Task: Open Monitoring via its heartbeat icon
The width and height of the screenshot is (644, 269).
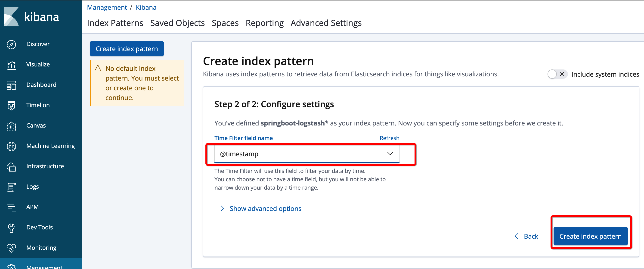Action: coord(11,248)
